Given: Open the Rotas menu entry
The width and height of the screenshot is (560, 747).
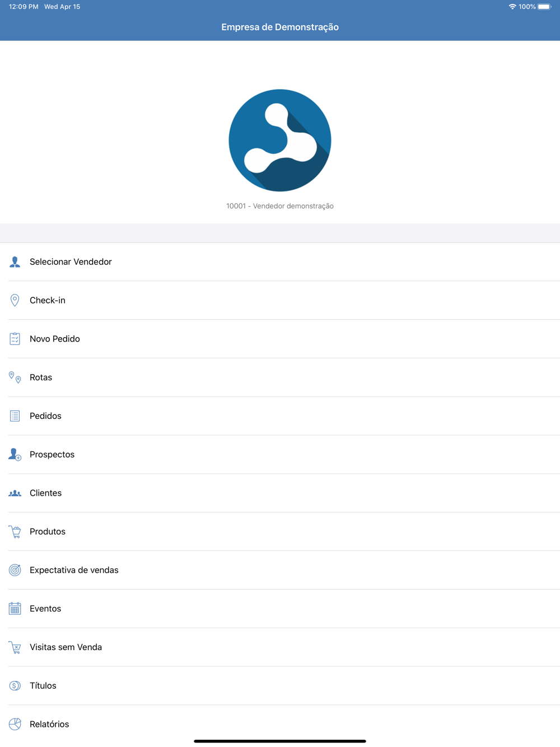Looking at the screenshot, I should coord(280,377).
